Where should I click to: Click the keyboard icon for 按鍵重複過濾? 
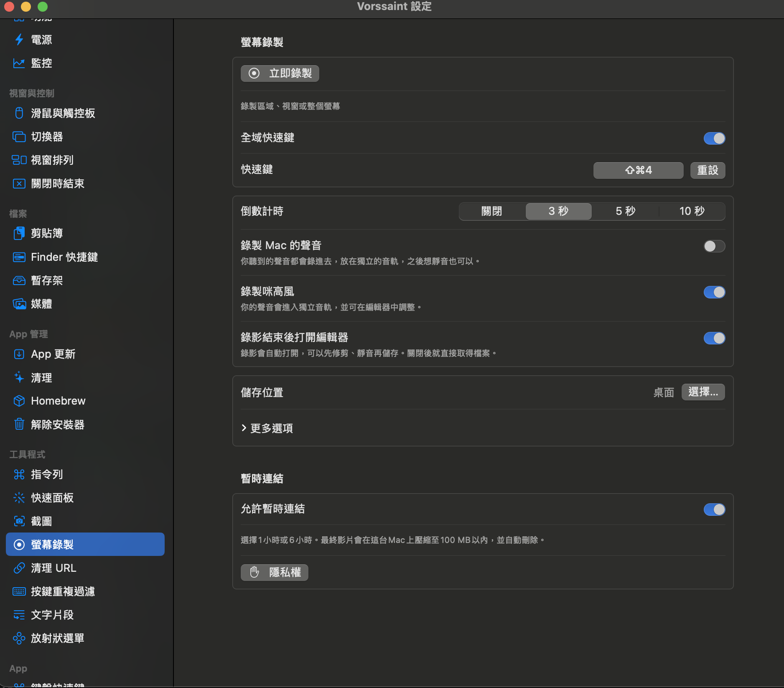[19, 591]
